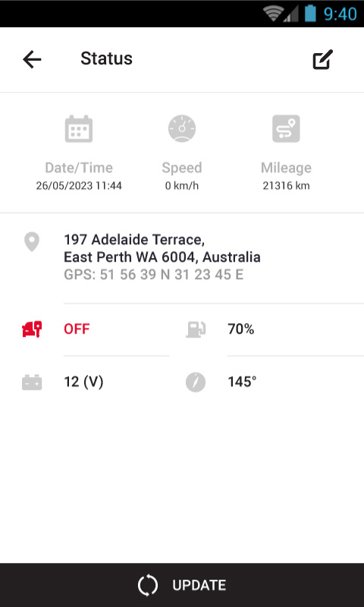Tap the red ignition car-key icon
The width and height of the screenshot is (364, 607).
pos(32,329)
